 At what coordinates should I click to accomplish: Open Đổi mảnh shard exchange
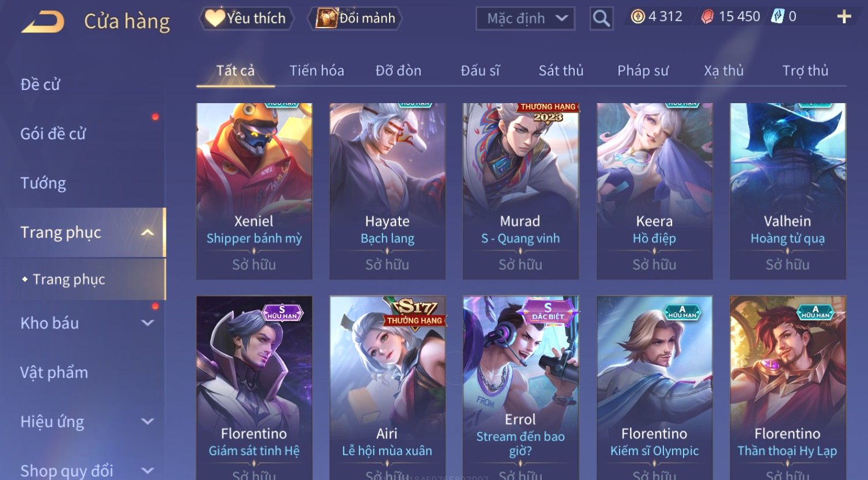coord(355,18)
